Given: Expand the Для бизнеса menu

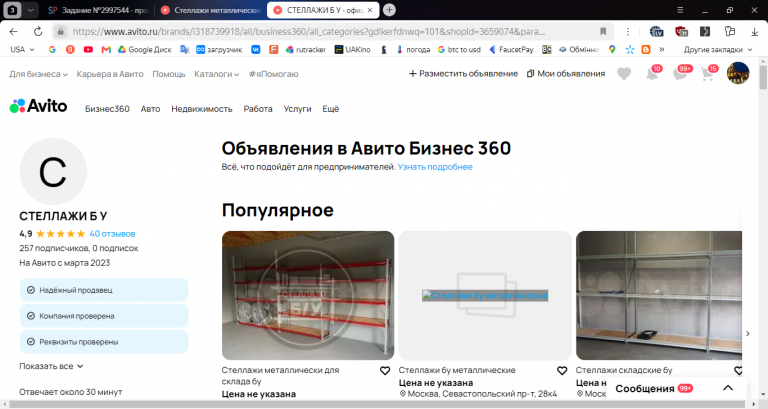Looking at the screenshot, I should pos(38,74).
